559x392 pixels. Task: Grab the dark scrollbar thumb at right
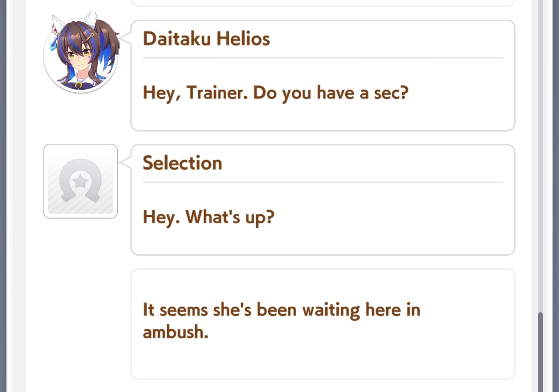[x=540, y=352]
